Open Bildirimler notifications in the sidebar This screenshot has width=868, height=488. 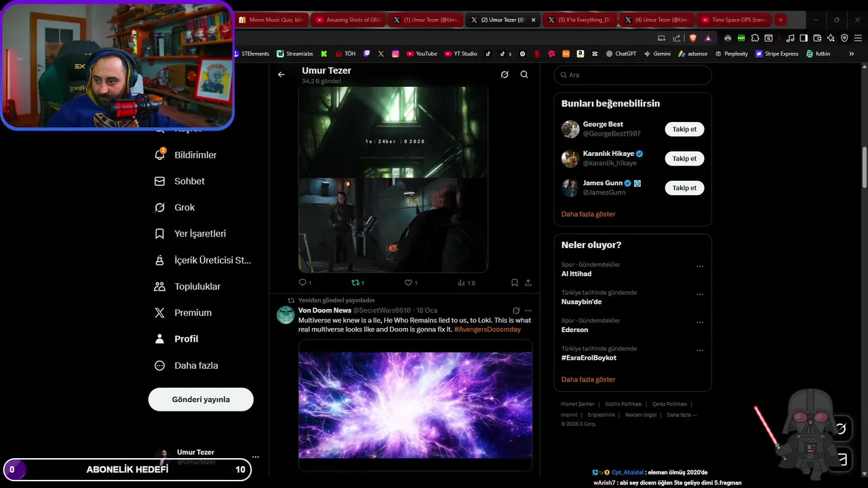[x=186, y=155]
